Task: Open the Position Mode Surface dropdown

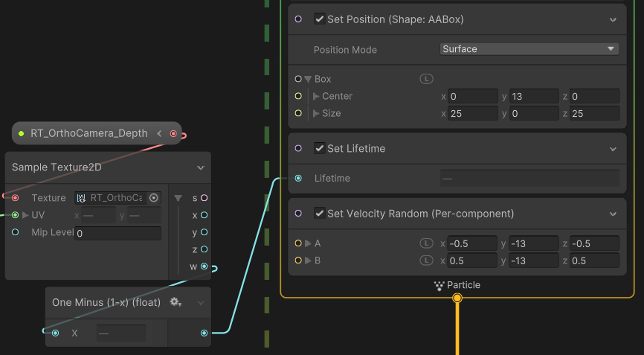Action: (529, 49)
